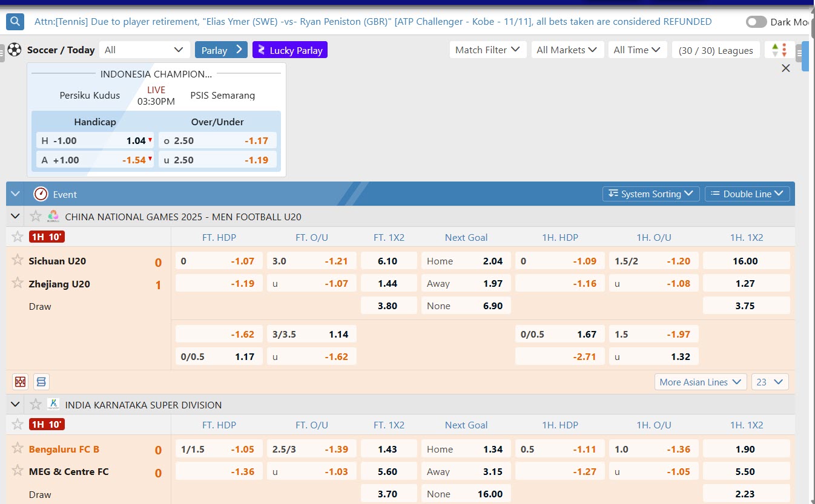Star the MEG & Centre FC team

tap(18, 471)
